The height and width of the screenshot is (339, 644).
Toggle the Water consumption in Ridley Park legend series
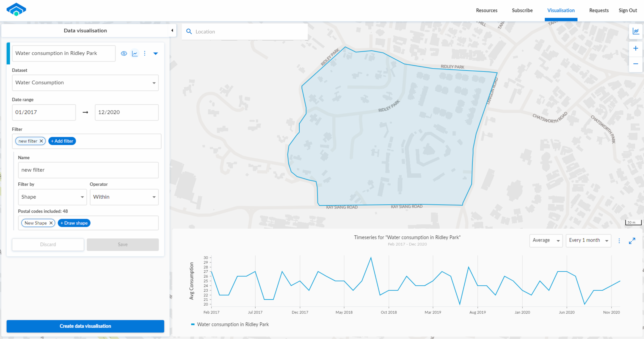tap(230, 324)
